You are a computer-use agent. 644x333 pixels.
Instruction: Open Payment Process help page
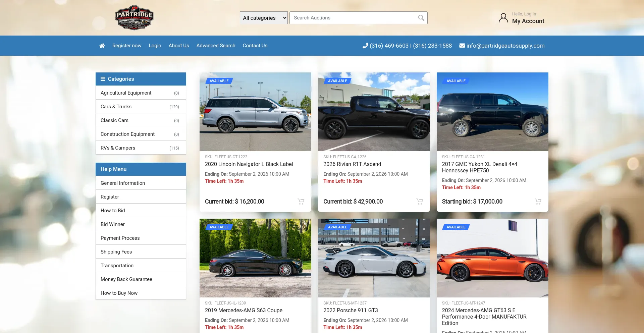coord(141,238)
